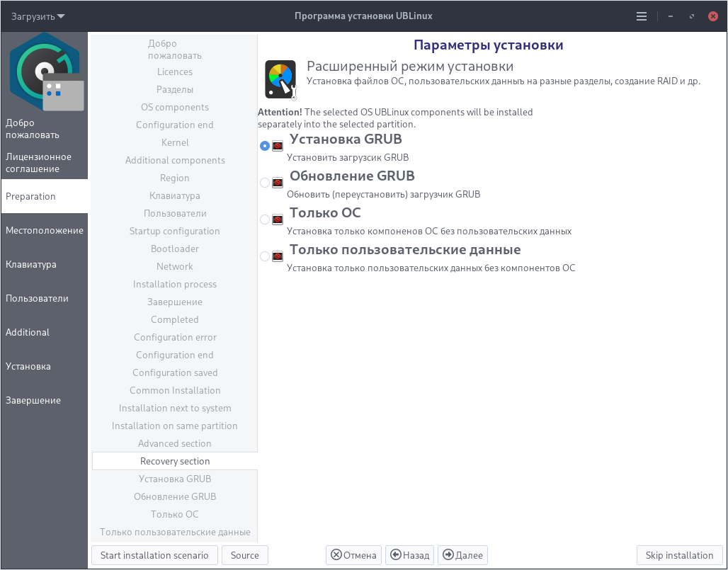Select the Preparation sidebar step
This screenshot has height=570, width=728.
44,196
